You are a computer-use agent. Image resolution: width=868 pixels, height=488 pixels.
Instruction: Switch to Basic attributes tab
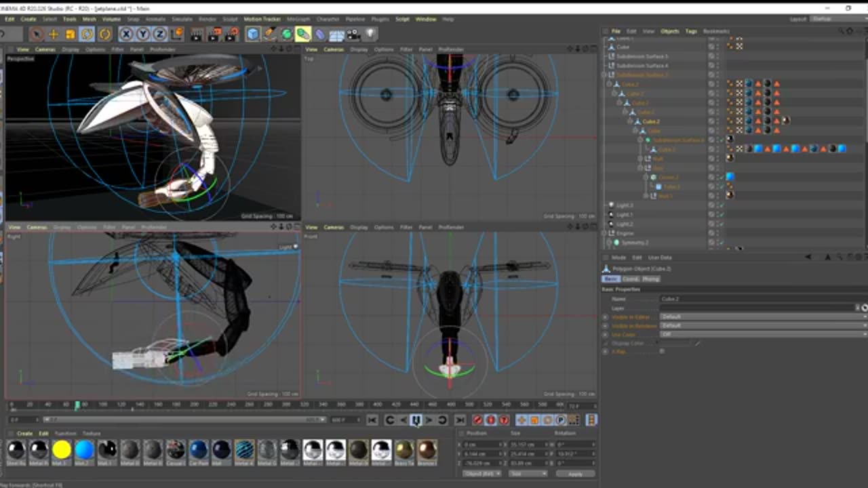[610, 279]
